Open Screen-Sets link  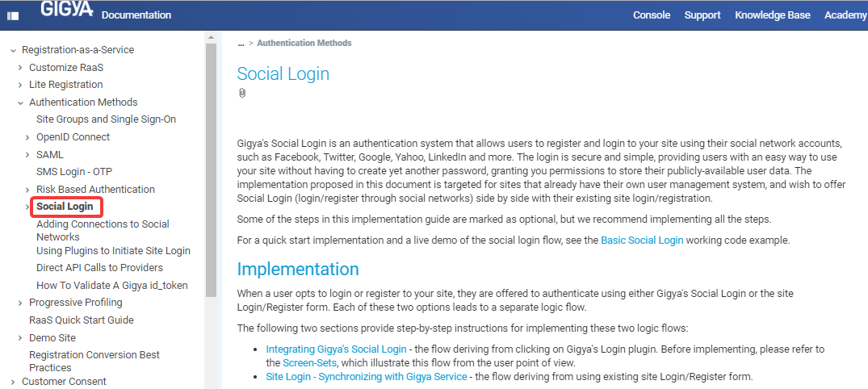[309, 363]
